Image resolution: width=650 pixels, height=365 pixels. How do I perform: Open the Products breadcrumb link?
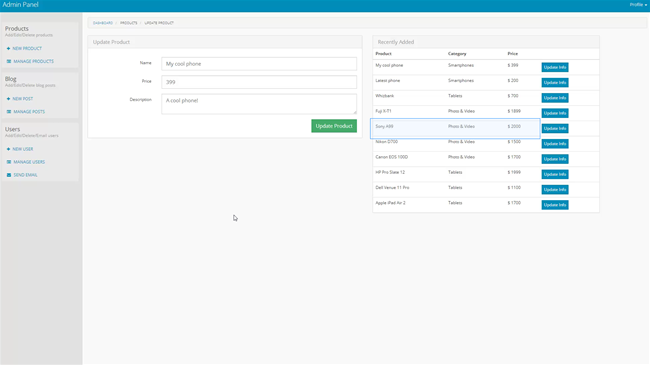[x=129, y=23]
